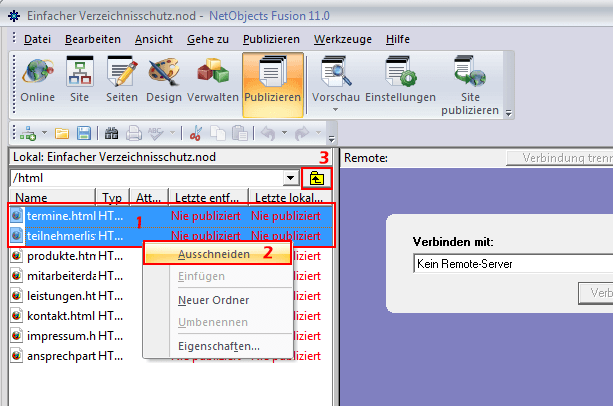Sort by the Typ column header
This screenshot has height=406, width=613.
click(x=112, y=197)
